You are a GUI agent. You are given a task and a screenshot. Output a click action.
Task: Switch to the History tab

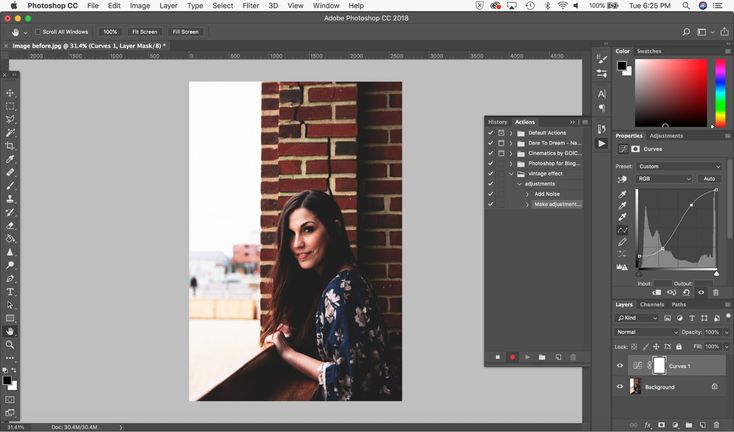coord(497,122)
